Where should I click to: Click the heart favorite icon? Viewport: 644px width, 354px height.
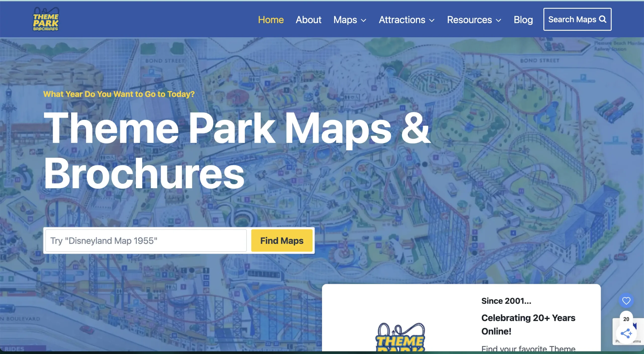point(626,300)
